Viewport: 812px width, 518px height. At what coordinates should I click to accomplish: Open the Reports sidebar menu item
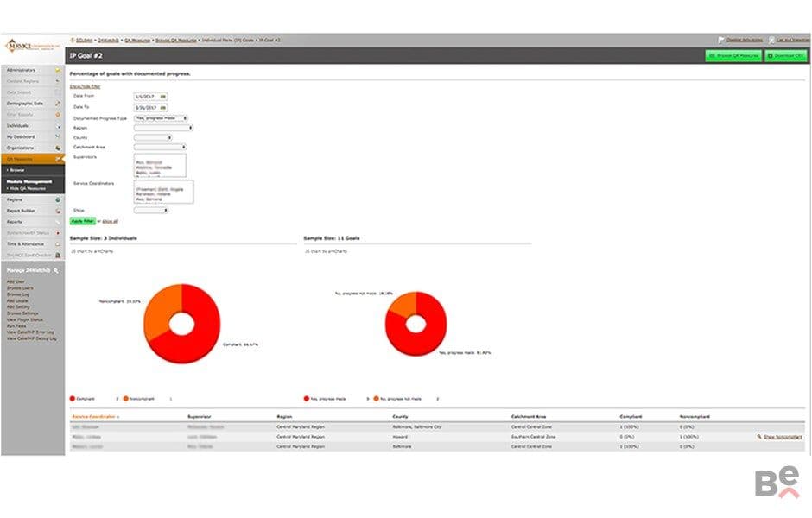click(x=33, y=222)
